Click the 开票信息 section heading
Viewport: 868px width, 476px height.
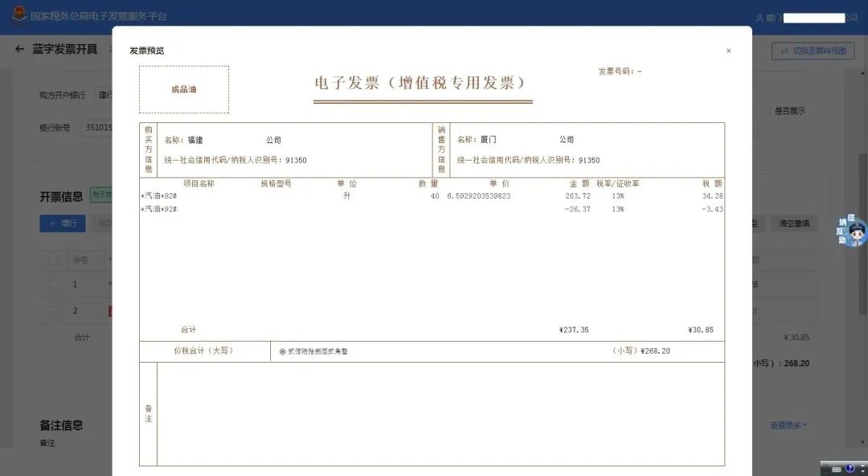pyautogui.click(x=61, y=197)
